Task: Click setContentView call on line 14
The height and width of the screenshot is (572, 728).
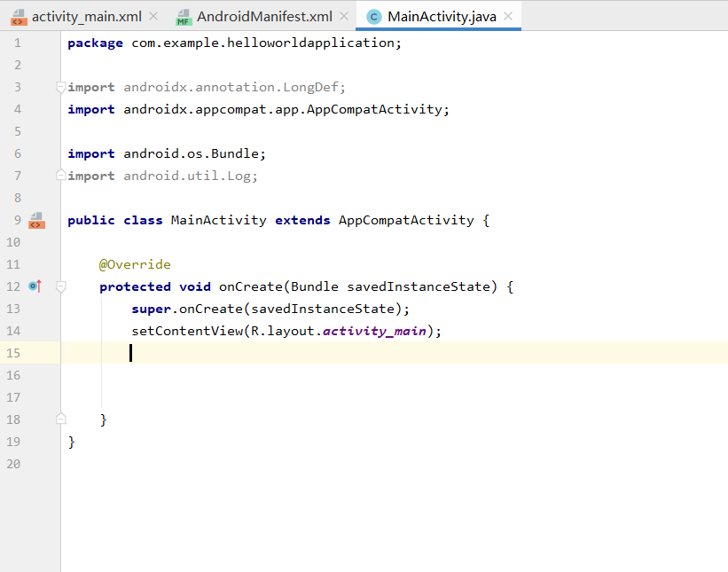Action: [187, 331]
